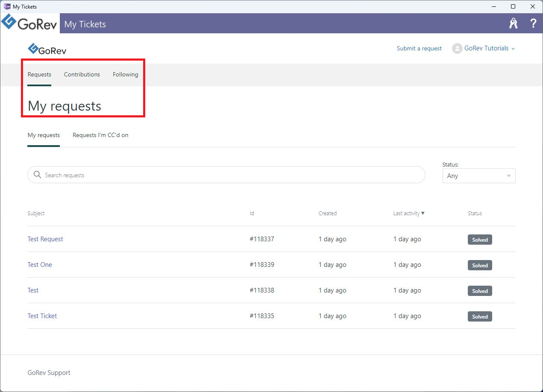
Task: Click the Solved badge in the #118338 row
Action: pos(480,291)
